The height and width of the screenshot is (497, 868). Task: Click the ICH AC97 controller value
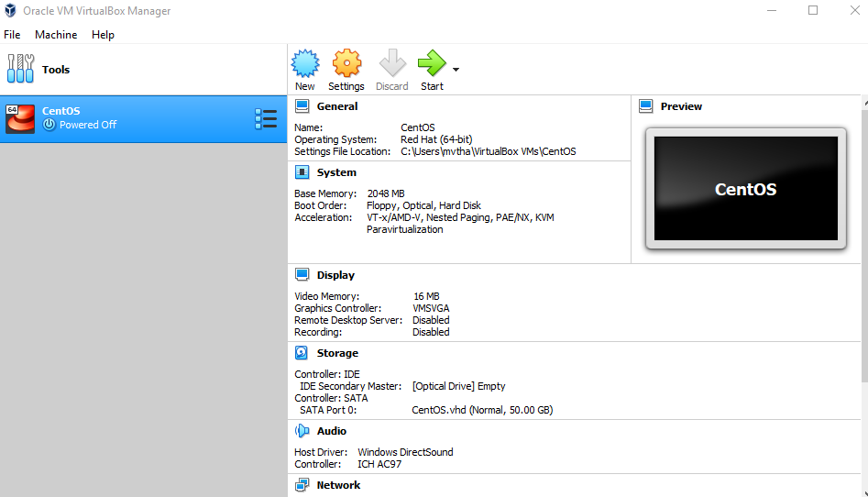pyautogui.click(x=379, y=464)
